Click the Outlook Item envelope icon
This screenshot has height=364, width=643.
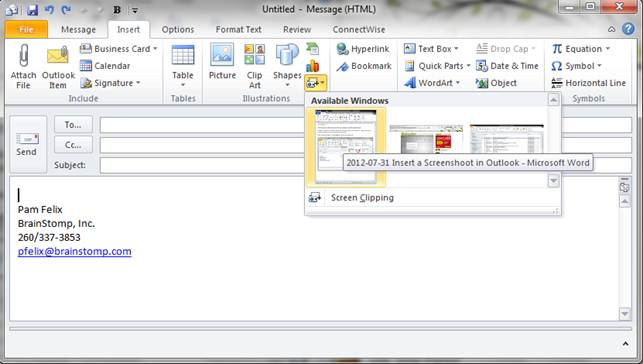coord(58,56)
